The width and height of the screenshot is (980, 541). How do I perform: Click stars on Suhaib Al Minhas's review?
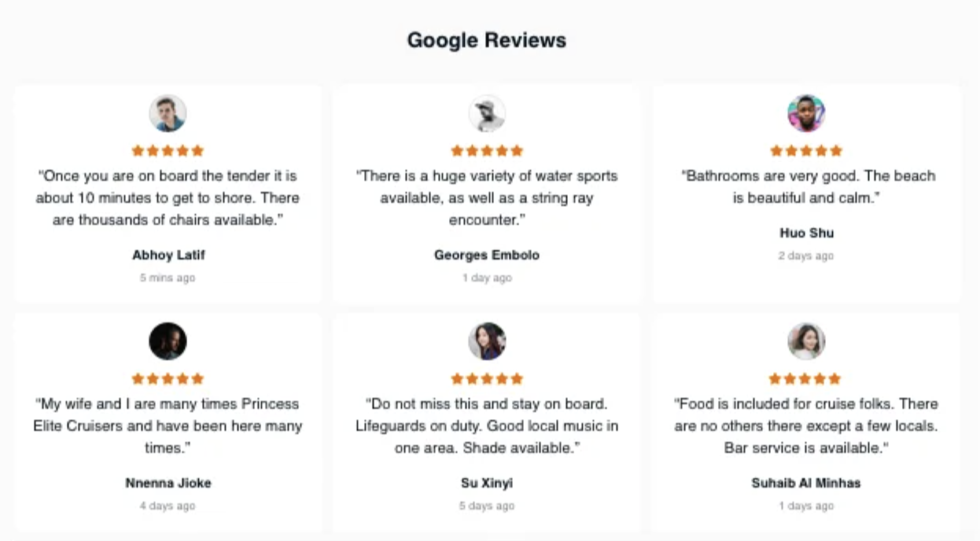[x=806, y=378]
